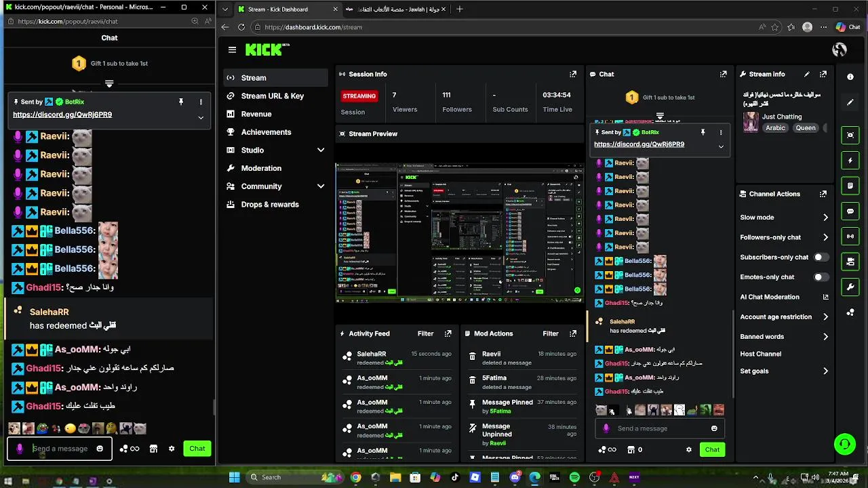Open the Stream page in sidebar
Viewport: 868px width, 488px height.
click(275, 78)
